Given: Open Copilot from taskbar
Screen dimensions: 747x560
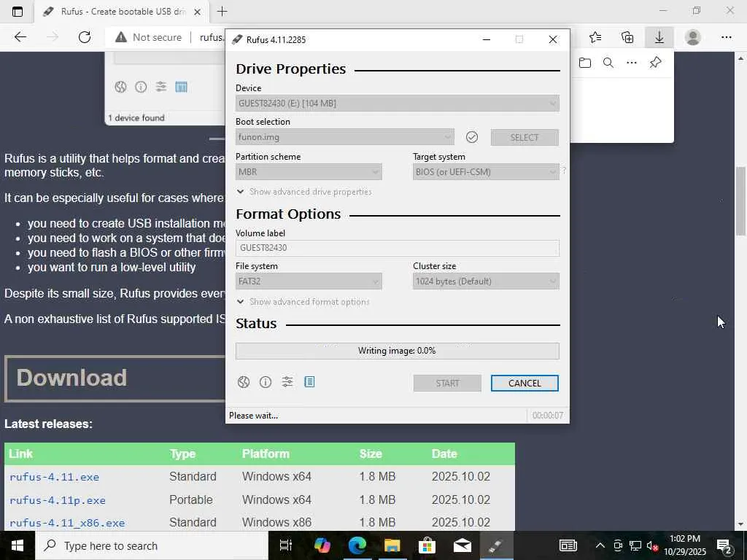Looking at the screenshot, I should coord(322,545).
